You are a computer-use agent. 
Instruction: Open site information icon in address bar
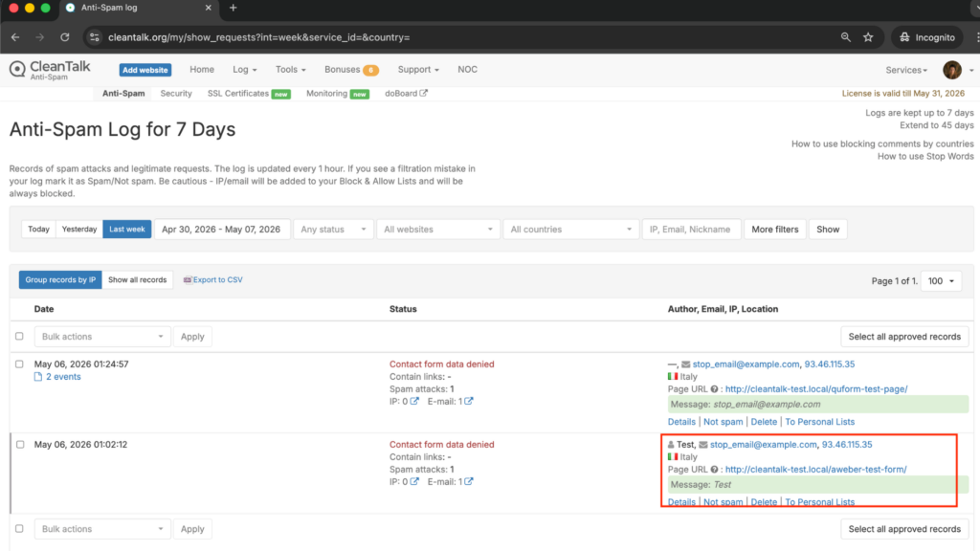(95, 37)
